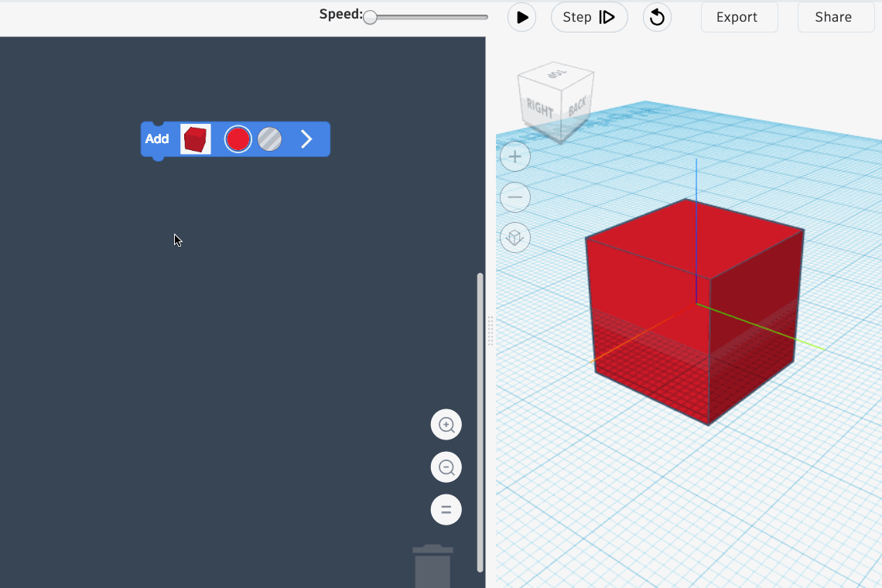Zoom in the 3D viewport with plus

click(x=515, y=157)
